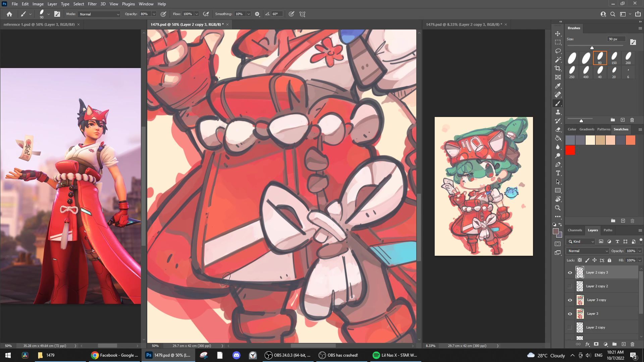Toggle lock all layer attributes
Image resolution: width=644 pixels, height=362 pixels.
(609, 260)
